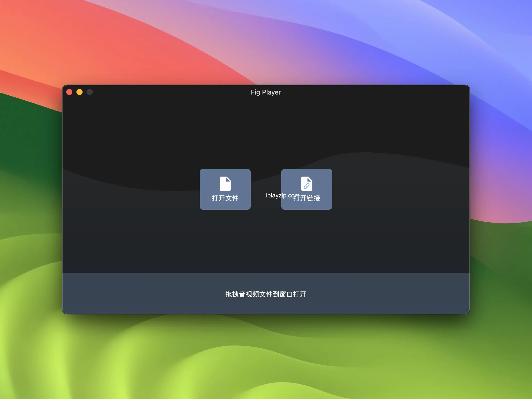
Task: Click the 打开文件 text label
Action: click(225, 198)
